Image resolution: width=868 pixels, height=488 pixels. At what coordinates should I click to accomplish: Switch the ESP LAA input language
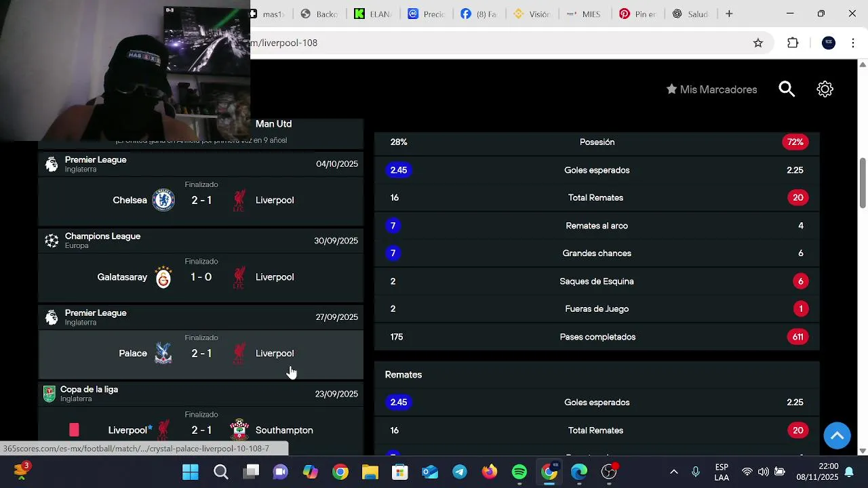tap(722, 472)
